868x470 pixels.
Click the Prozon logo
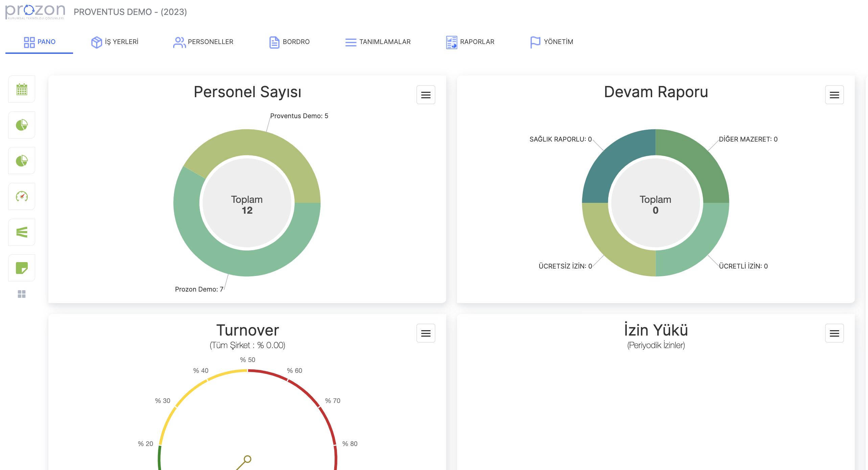tap(35, 12)
